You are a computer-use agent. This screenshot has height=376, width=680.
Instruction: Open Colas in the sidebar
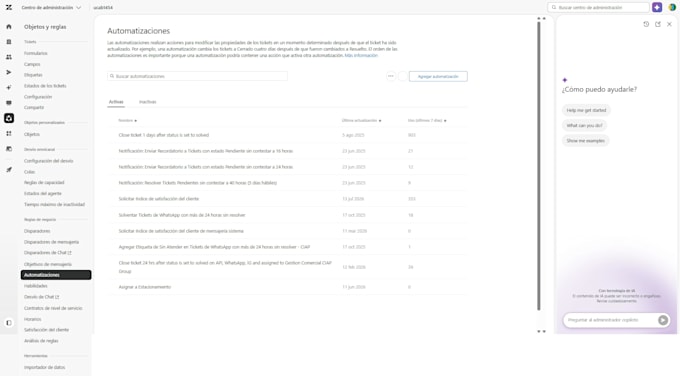click(x=29, y=172)
